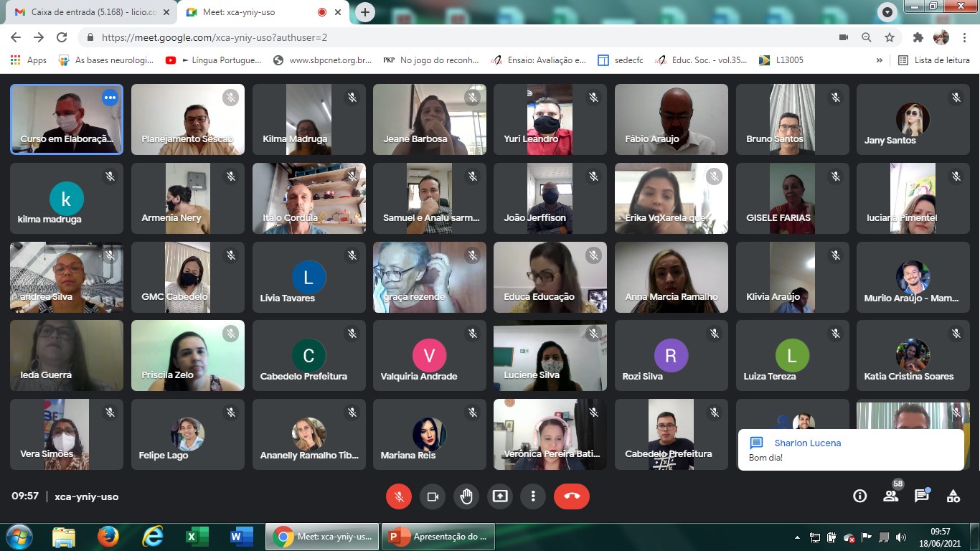Image resolution: width=980 pixels, height=551 pixels.
Task: Raise hand in the meeting
Action: pyautogui.click(x=466, y=496)
